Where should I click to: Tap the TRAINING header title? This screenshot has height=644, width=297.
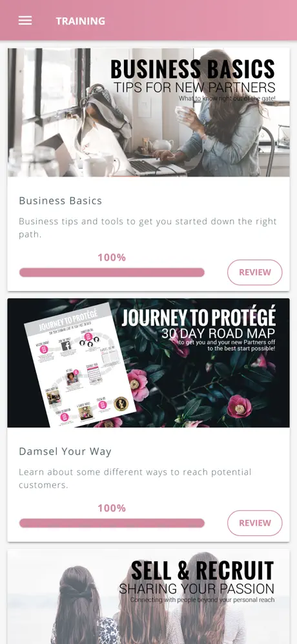point(81,21)
